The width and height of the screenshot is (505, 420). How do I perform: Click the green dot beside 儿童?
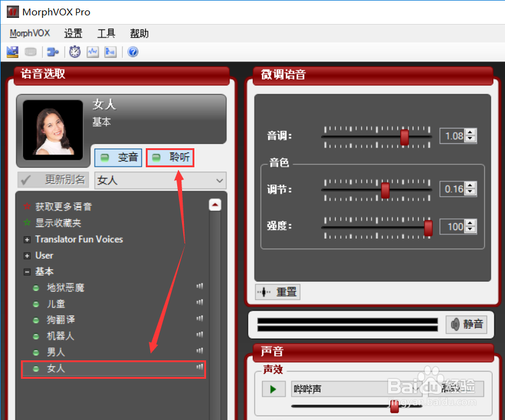pyautogui.click(x=36, y=304)
